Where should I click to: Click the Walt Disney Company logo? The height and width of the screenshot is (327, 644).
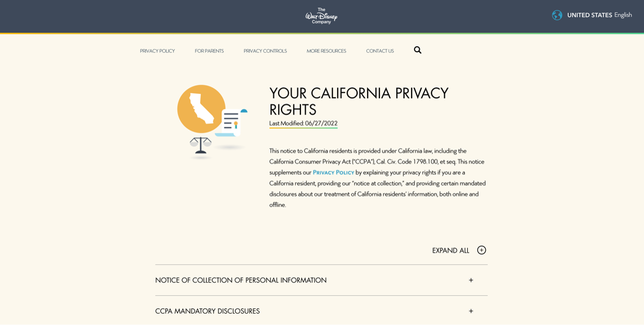pyautogui.click(x=321, y=16)
